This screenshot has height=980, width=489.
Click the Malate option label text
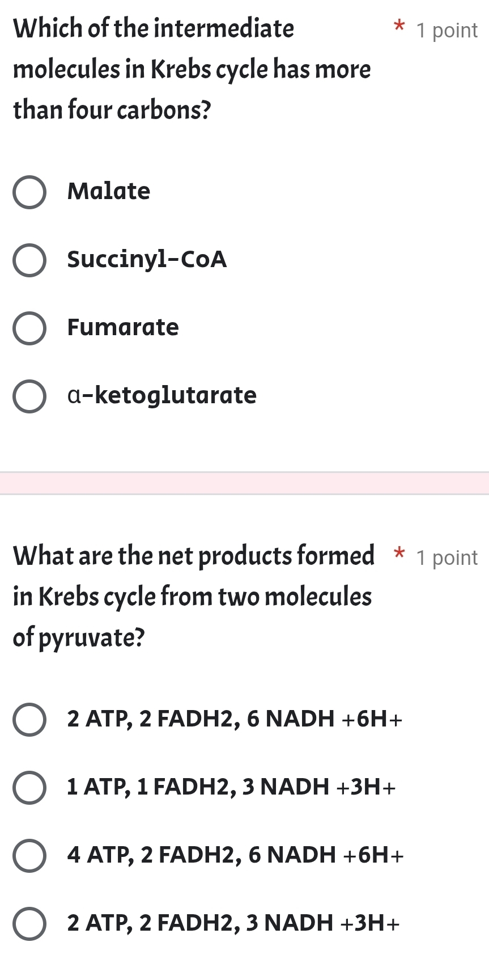[x=108, y=191]
